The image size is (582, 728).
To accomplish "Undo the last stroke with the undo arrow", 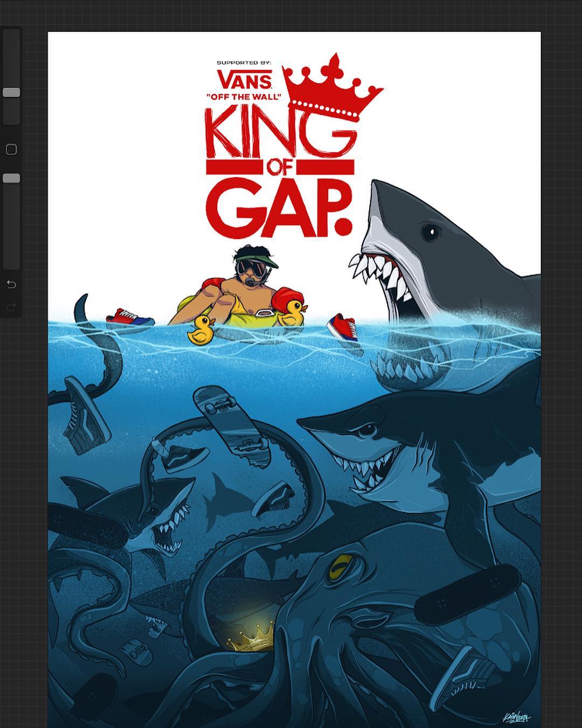I will (11, 284).
